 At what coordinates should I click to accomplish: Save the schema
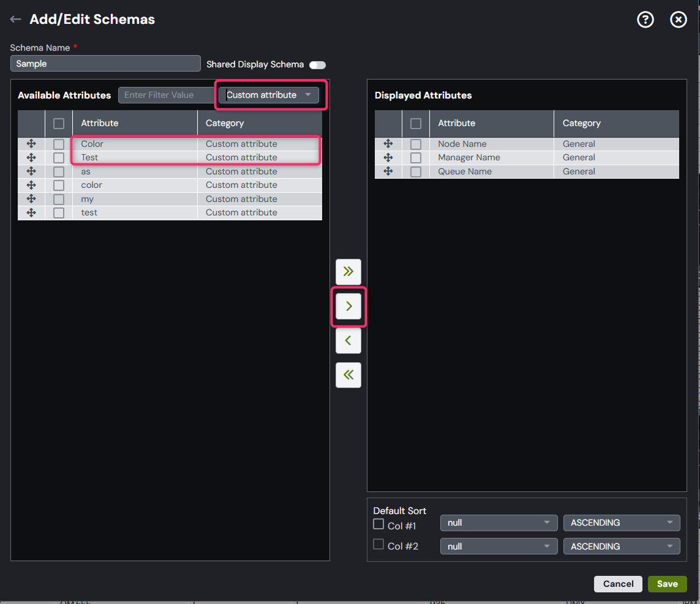point(667,584)
